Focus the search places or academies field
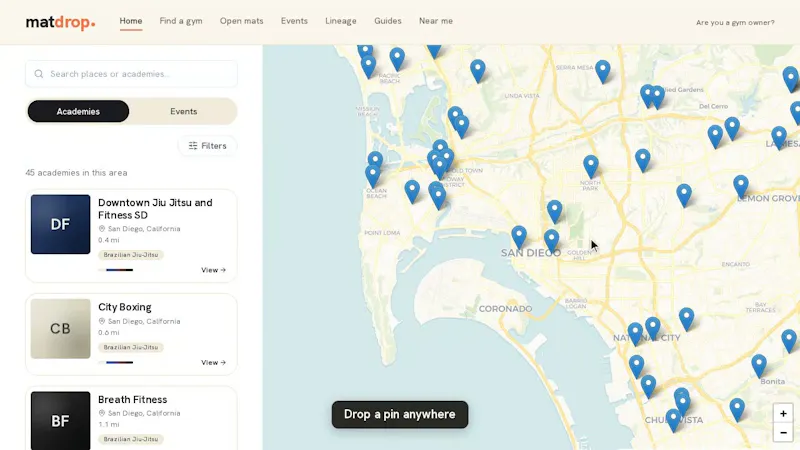 coord(131,74)
